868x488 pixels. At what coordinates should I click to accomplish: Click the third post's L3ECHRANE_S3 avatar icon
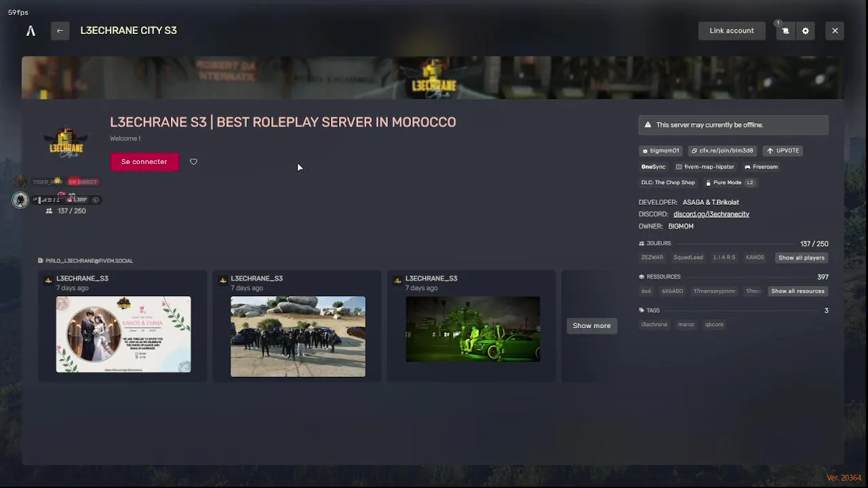pos(397,279)
